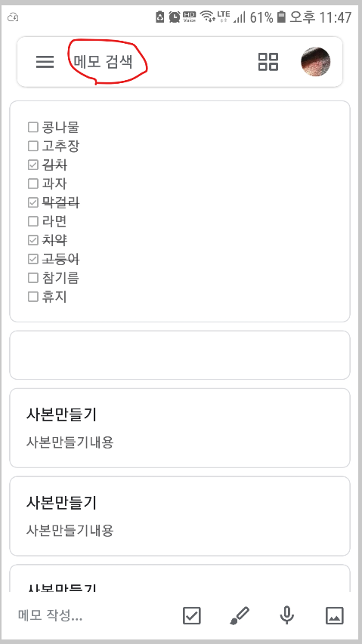Tap the battery icon in status bar
Screen dimensions: 362x644
pyautogui.click(x=281, y=17)
